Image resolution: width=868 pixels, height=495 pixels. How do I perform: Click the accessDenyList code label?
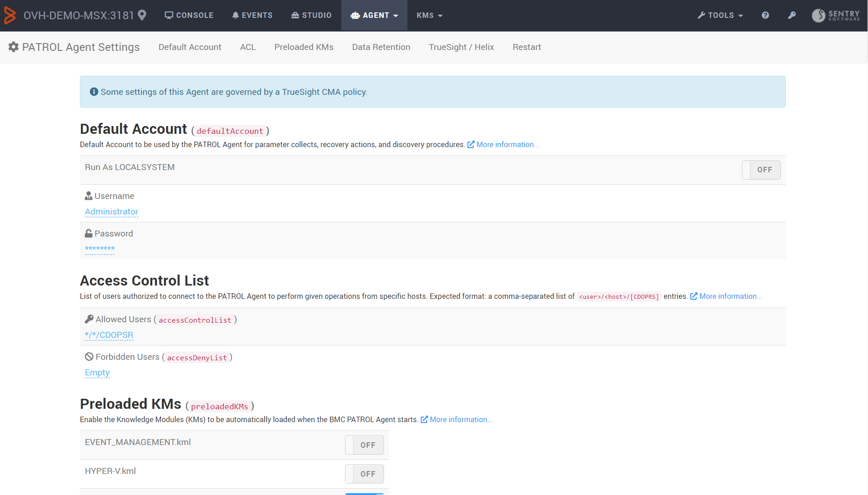tap(197, 357)
